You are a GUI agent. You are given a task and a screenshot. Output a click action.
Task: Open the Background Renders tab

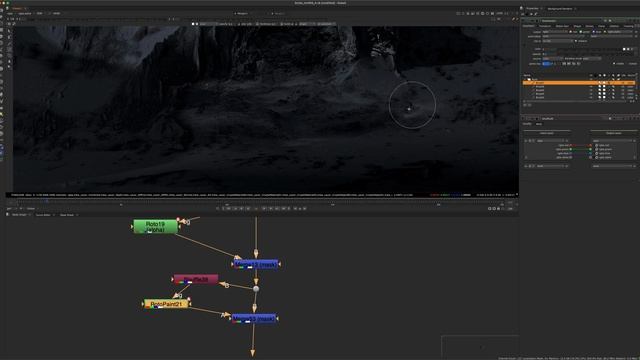560,8
